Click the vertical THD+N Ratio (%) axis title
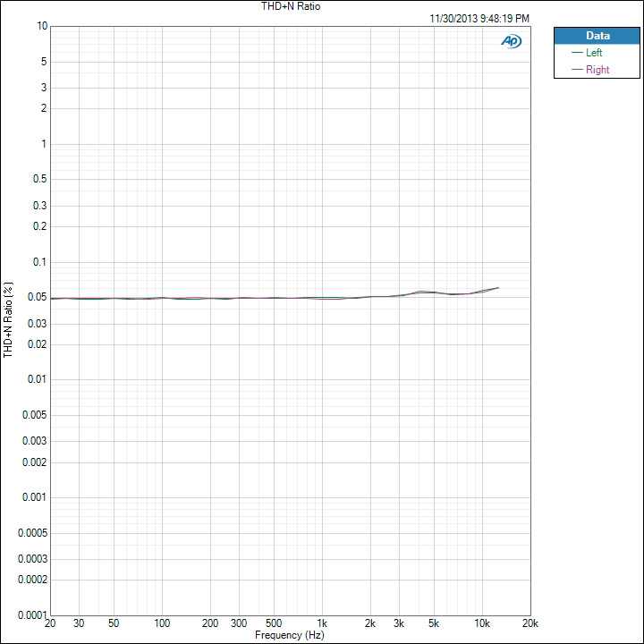 pos(9,320)
